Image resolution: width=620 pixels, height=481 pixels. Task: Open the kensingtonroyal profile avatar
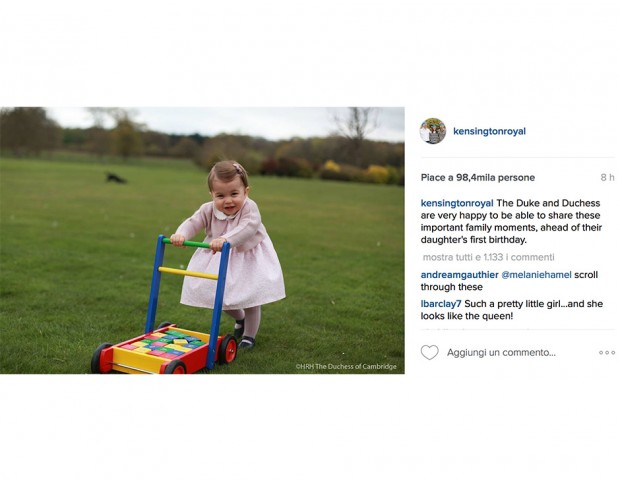433,131
